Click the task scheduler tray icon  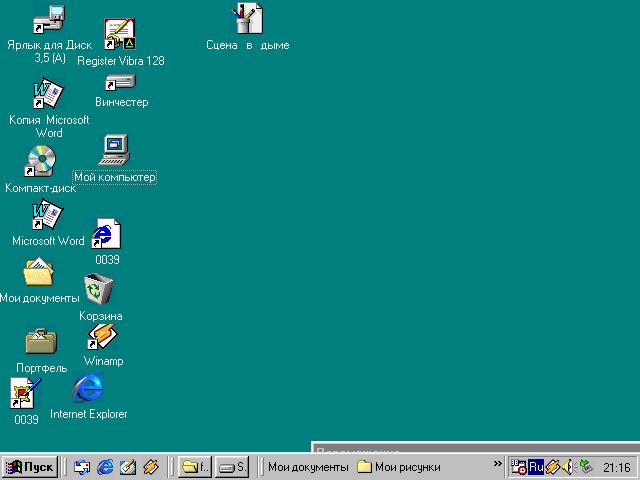pos(518,467)
